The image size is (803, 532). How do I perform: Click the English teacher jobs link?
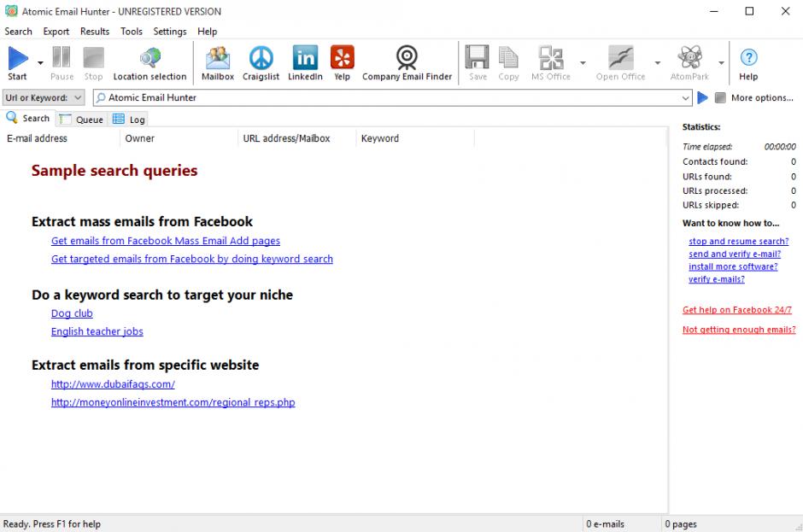(x=97, y=331)
